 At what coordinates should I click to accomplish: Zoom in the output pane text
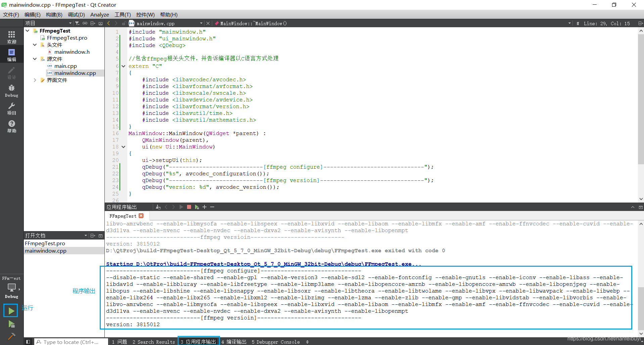[204, 207]
